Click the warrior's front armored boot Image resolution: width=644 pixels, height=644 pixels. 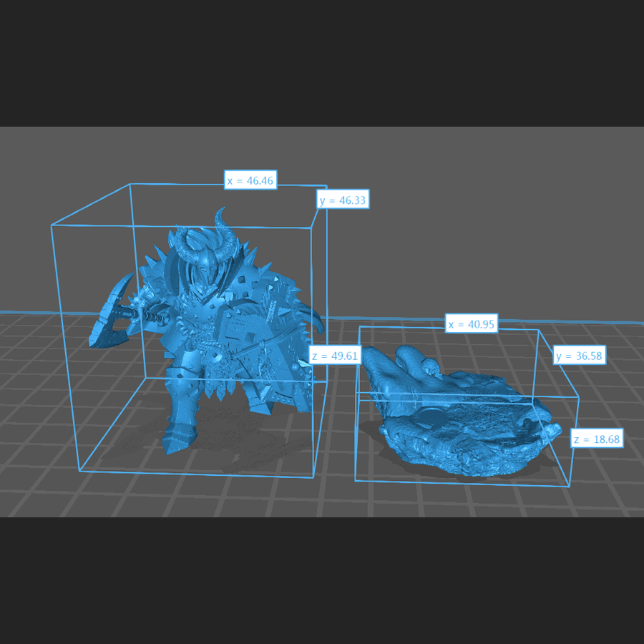tap(179, 433)
